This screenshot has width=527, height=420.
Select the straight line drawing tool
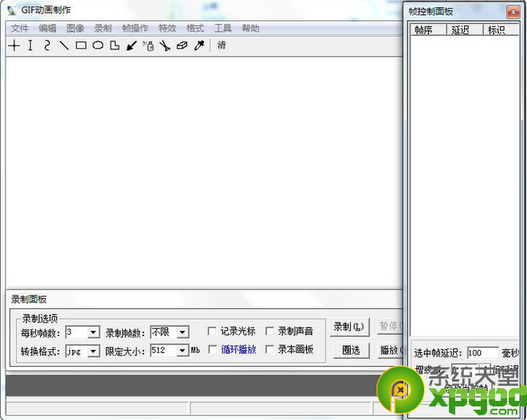[x=64, y=45]
